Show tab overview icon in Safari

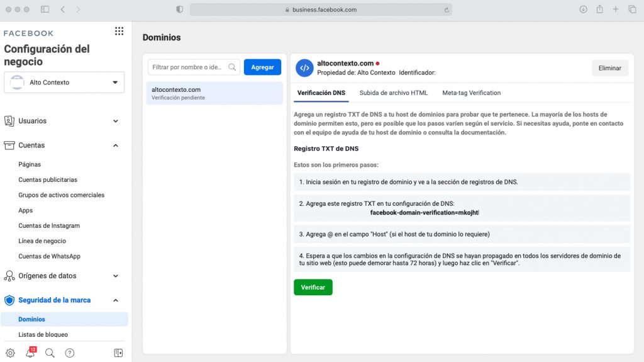click(632, 9)
